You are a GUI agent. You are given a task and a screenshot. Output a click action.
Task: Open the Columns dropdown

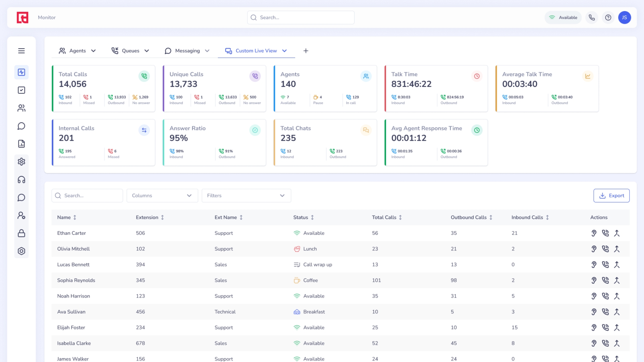pos(162,195)
